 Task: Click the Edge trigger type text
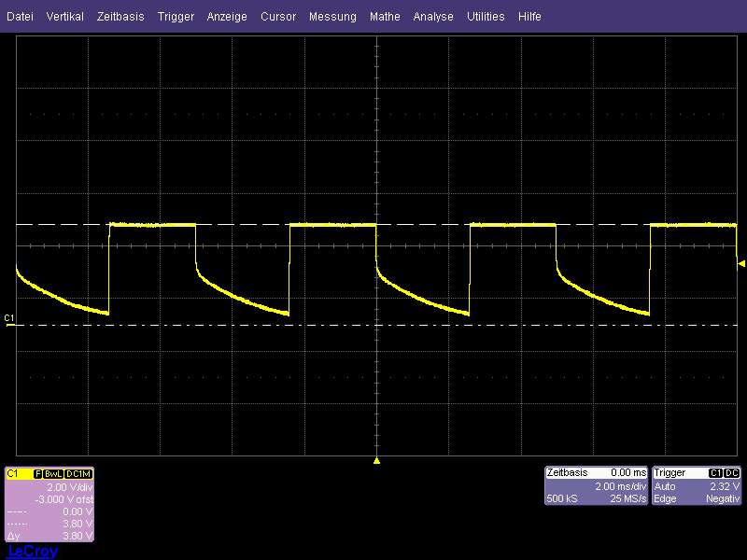665,498
